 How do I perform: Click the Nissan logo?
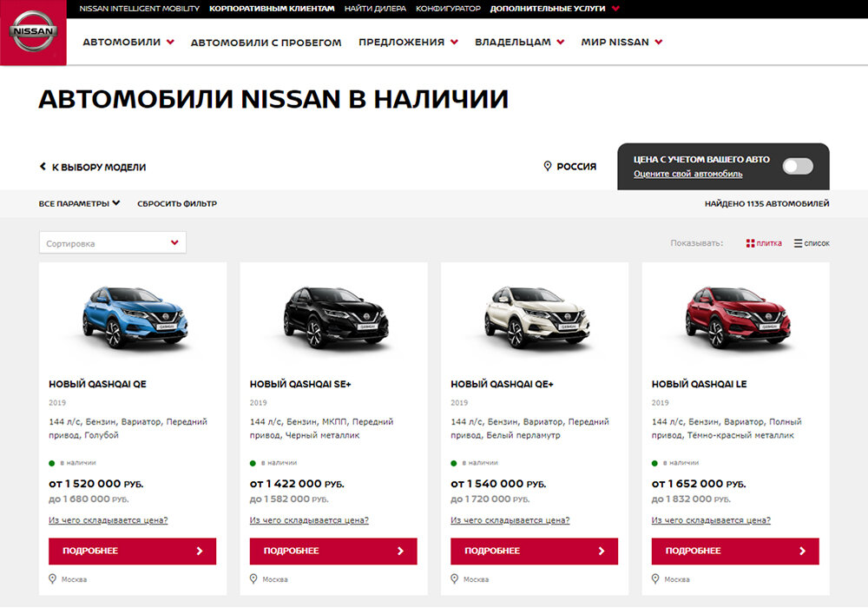[x=33, y=31]
